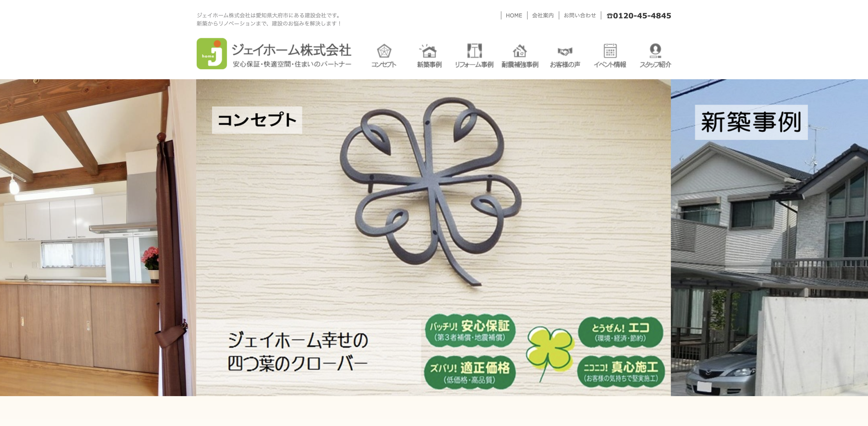Click the とうぜん! エコ green badge

click(x=620, y=332)
